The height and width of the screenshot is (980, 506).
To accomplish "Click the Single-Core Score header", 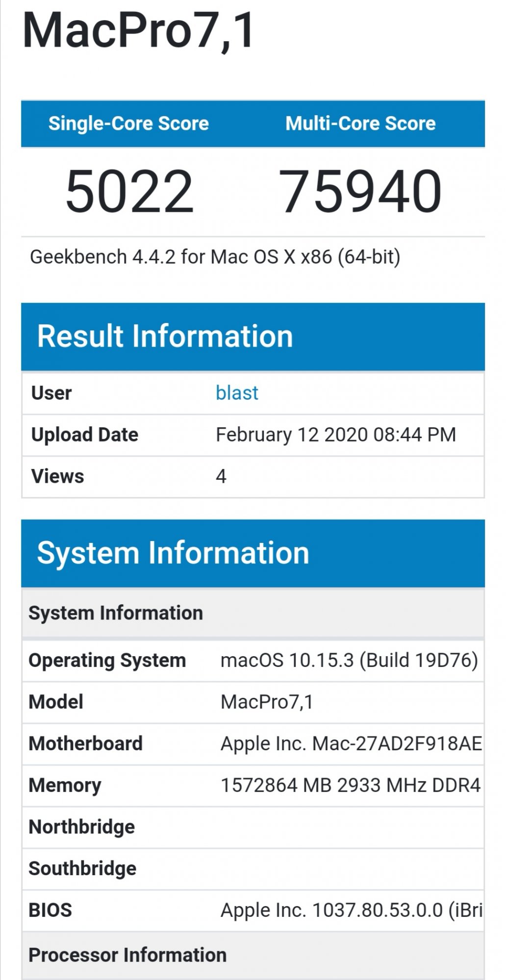I will (x=128, y=123).
